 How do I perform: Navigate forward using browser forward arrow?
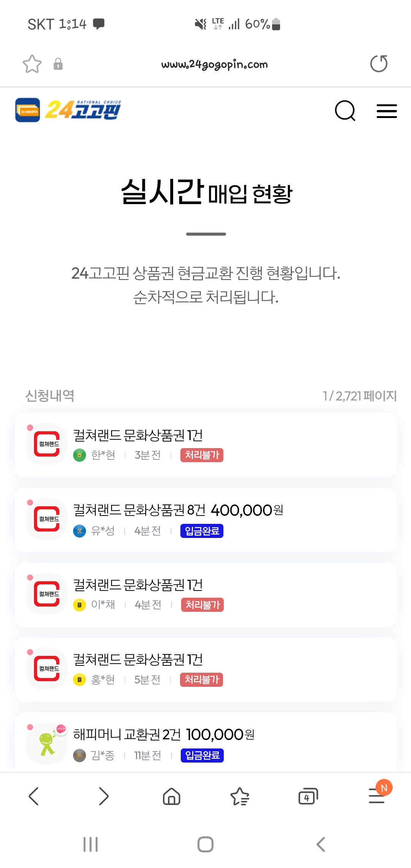(103, 796)
